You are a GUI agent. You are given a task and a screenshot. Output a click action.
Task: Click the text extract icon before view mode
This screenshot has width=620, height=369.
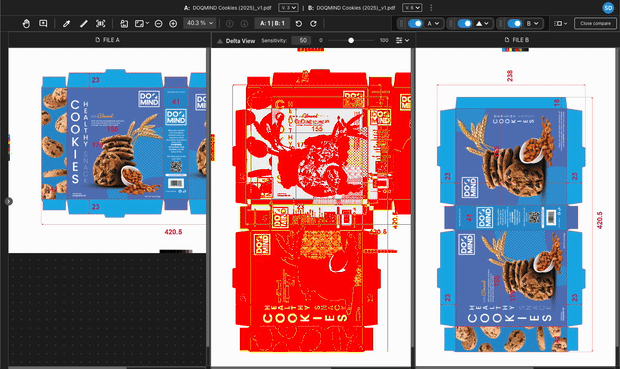[124, 24]
